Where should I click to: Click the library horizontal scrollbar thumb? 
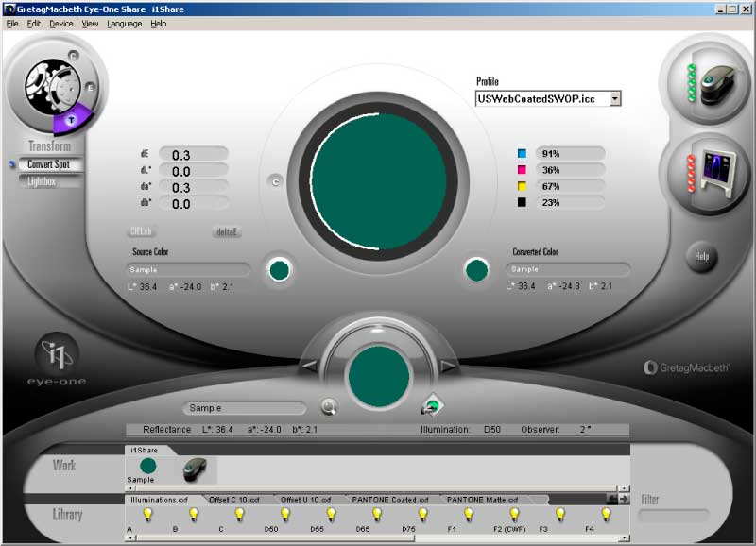point(276,537)
